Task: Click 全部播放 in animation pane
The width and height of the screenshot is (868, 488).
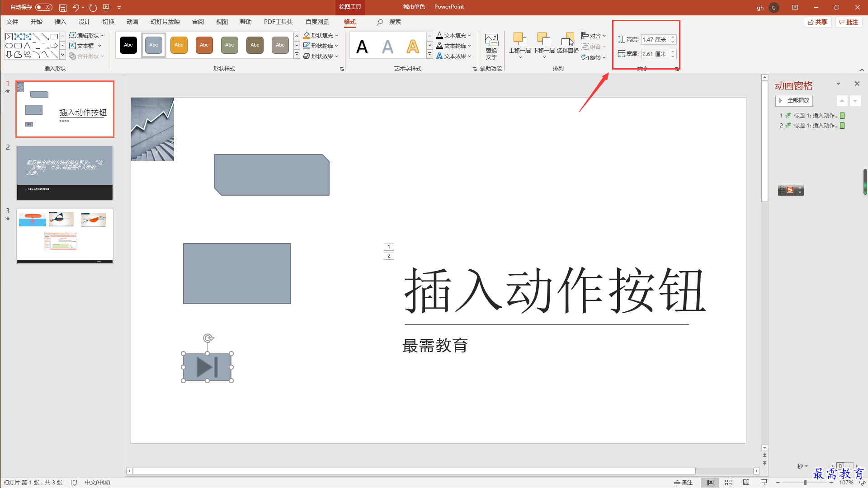Action: 794,100
